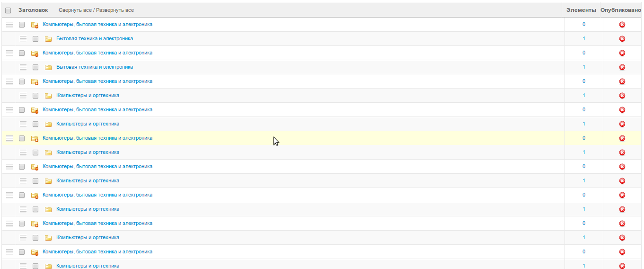Screen dimensions: 644x269
Task: Collapse the bottommost 'Компьютеры, бытовая техника и электроника' folder
Action: [35, 252]
